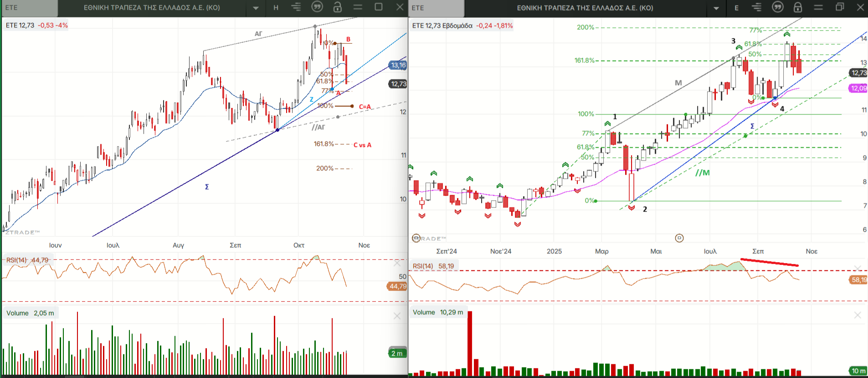Click the quotes icon in left chart toolbar
Viewport: 868px width, 378px height.
click(x=317, y=7)
